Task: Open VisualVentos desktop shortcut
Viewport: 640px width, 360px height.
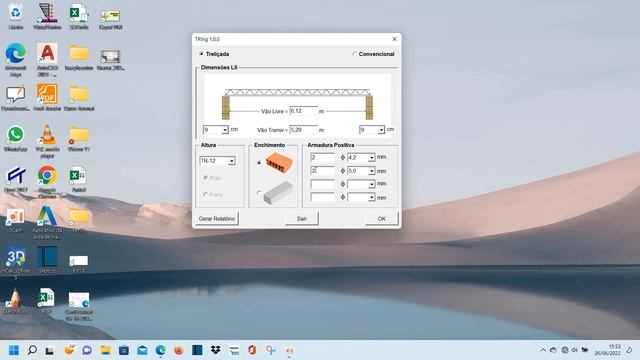Action: 47,16
